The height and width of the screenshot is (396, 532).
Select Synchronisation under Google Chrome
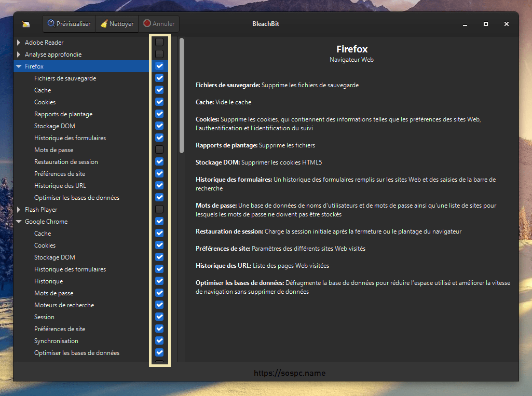[x=56, y=341]
